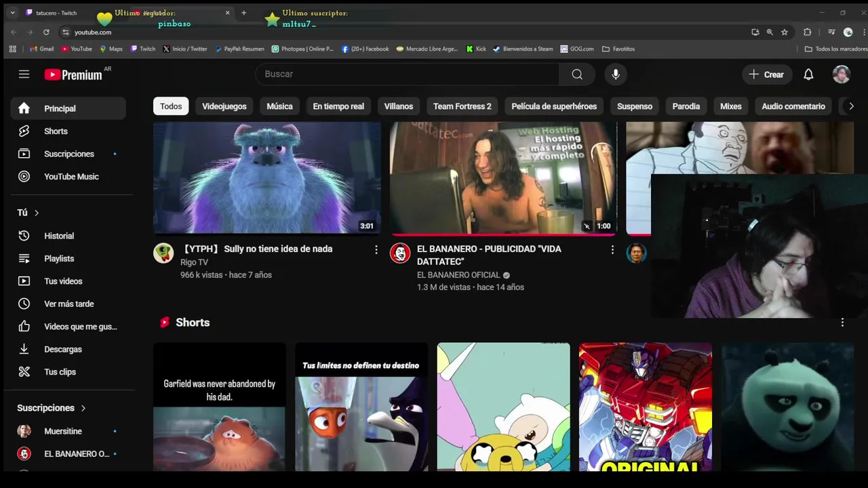Open options for Vida Dattatec video

tap(612, 250)
